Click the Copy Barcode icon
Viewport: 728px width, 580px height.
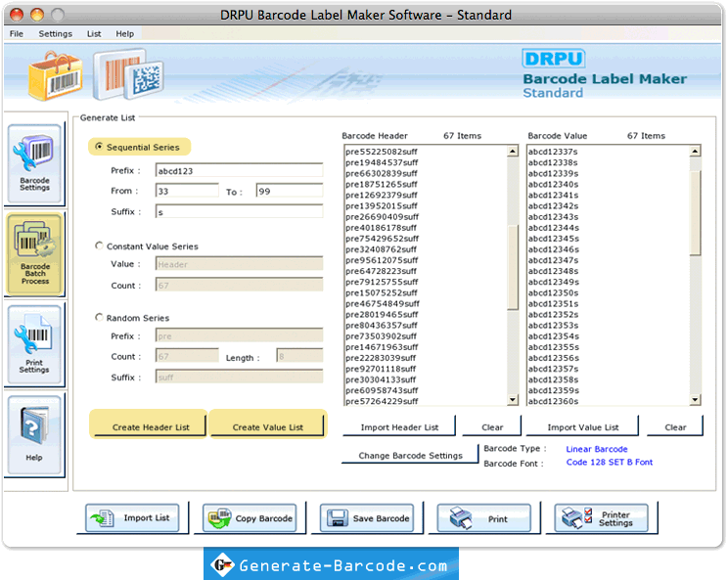coord(219,517)
